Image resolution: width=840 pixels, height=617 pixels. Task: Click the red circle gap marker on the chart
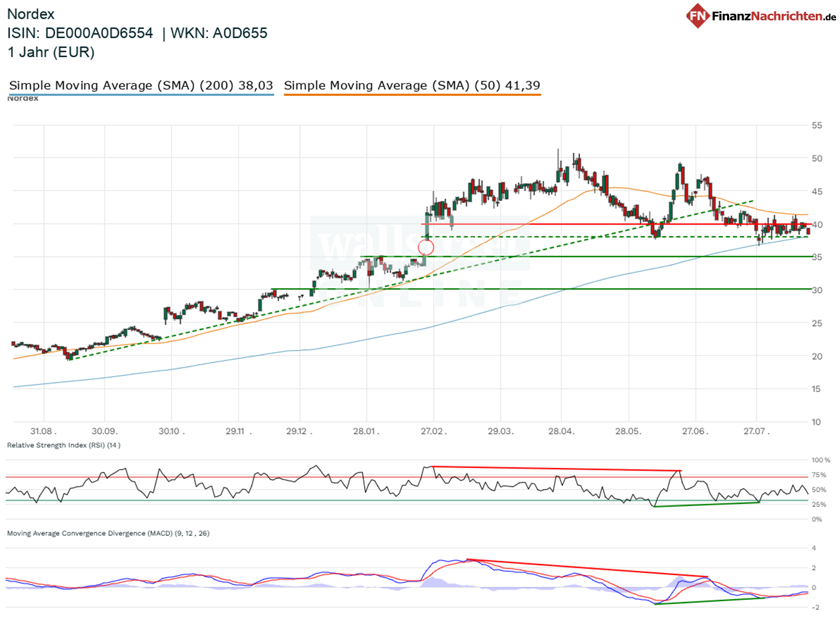426,247
